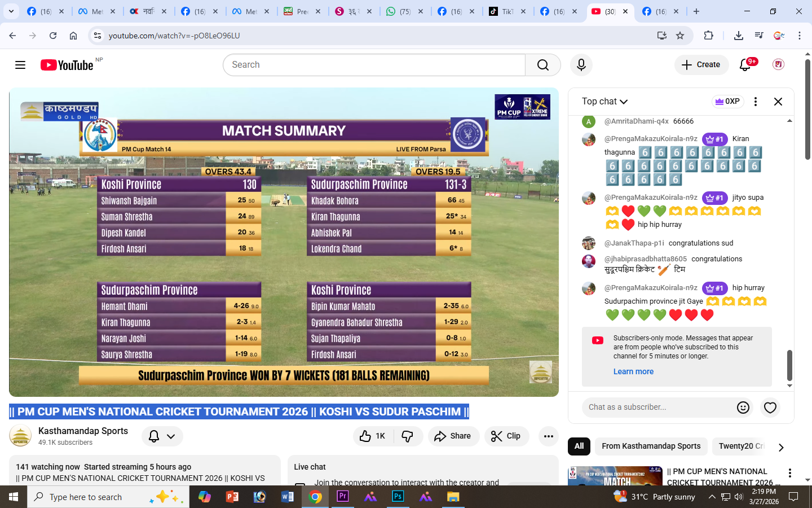Click the search magnifier button
The height and width of the screenshot is (508, 812).
point(542,65)
